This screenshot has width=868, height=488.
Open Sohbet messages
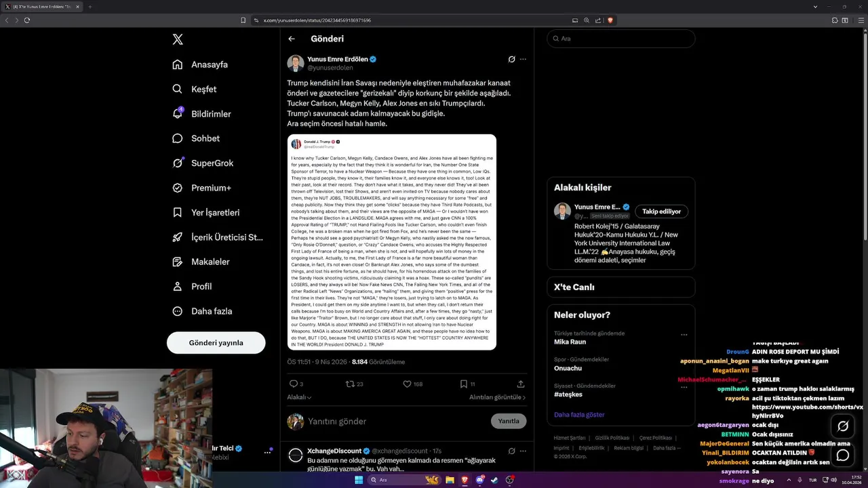click(x=196, y=138)
